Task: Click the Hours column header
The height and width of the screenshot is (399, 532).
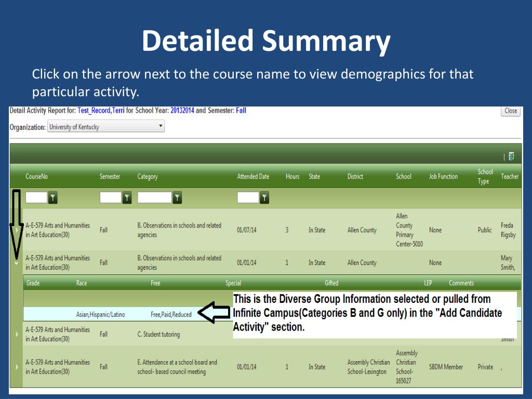Action: pos(292,177)
